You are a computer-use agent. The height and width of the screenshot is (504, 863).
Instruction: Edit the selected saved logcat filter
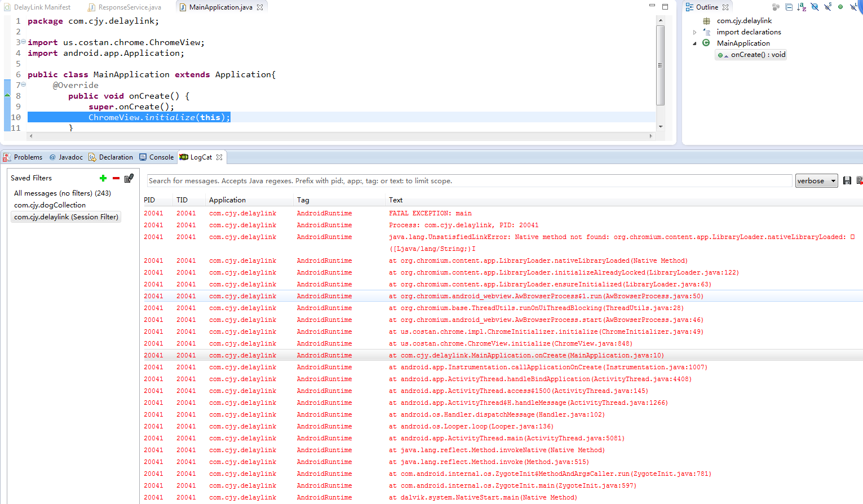coord(129,178)
